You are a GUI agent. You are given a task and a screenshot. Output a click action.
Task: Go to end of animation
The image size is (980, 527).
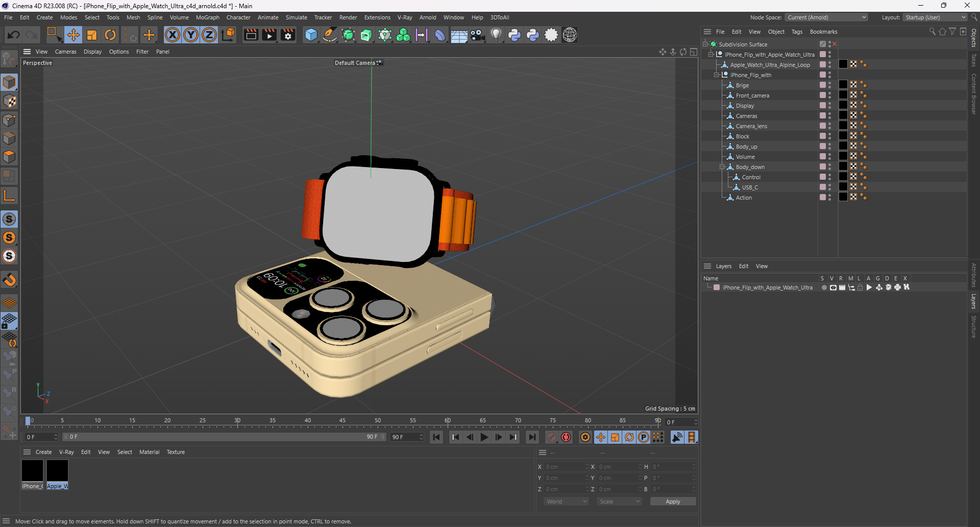pos(532,437)
